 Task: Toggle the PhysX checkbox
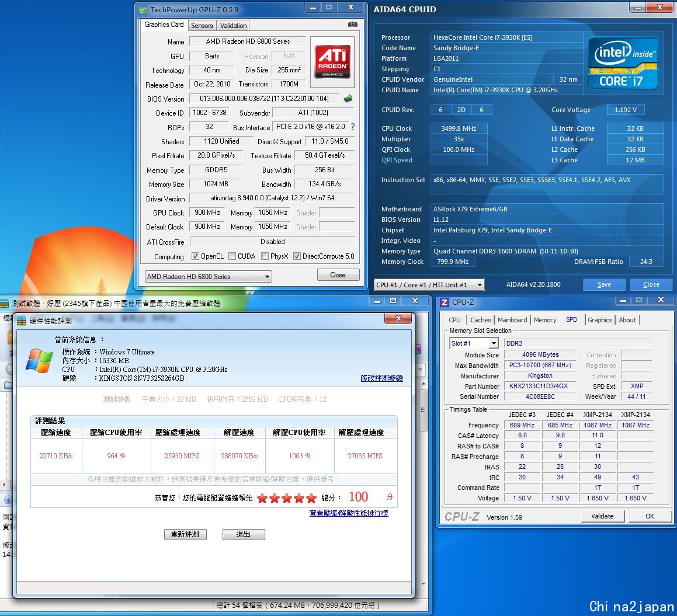[265, 256]
